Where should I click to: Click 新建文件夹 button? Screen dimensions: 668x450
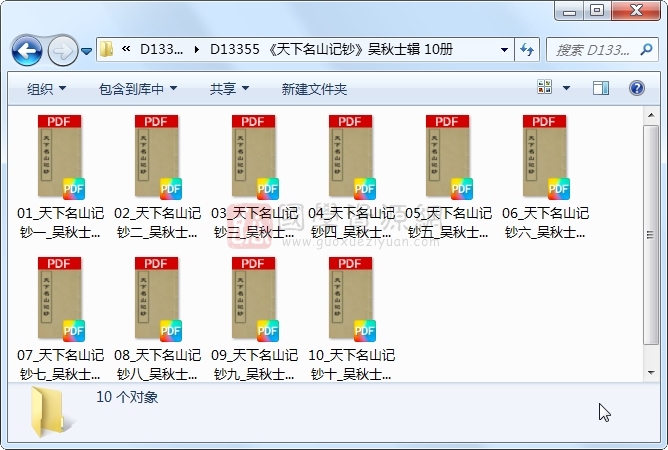[x=314, y=89]
